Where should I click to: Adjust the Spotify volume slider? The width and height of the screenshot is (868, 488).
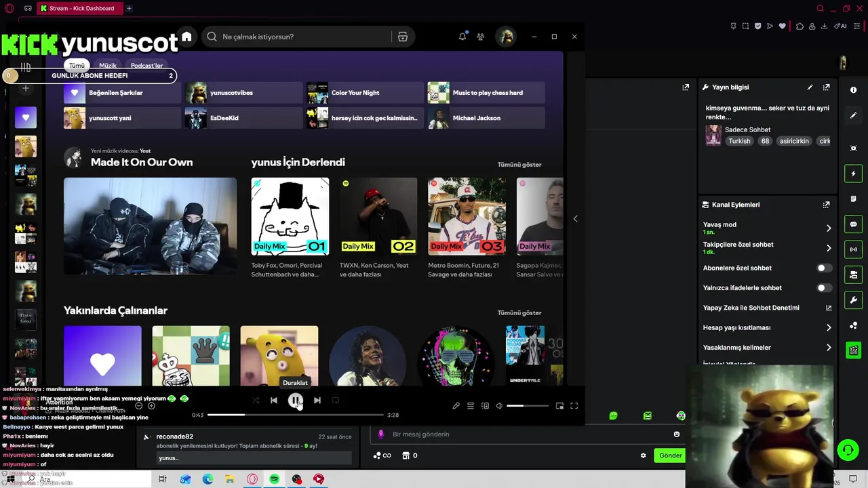(x=528, y=406)
